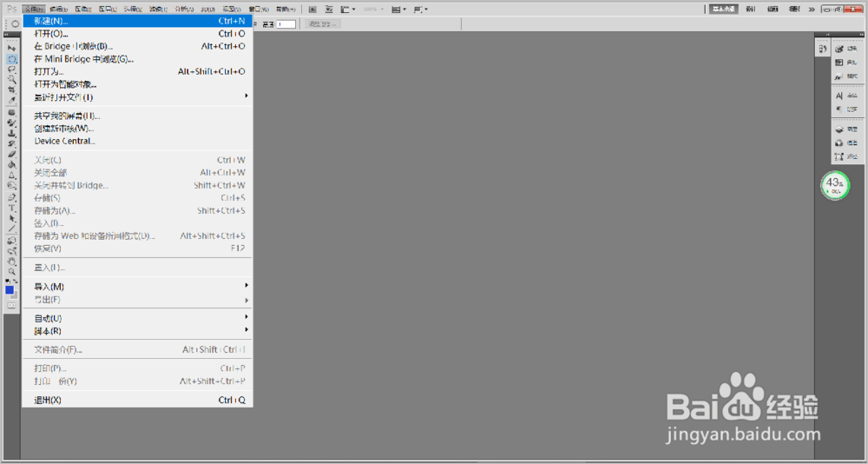Open the Paragraph (段落) panel icon
The image size is (868, 464).
847,109
